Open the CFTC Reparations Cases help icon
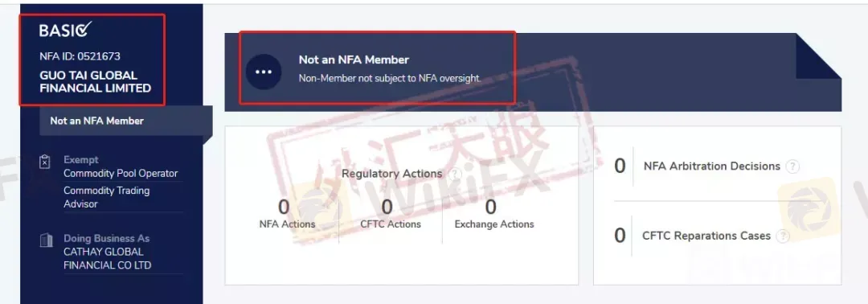This screenshot has height=304, width=868. coord(783,236)
